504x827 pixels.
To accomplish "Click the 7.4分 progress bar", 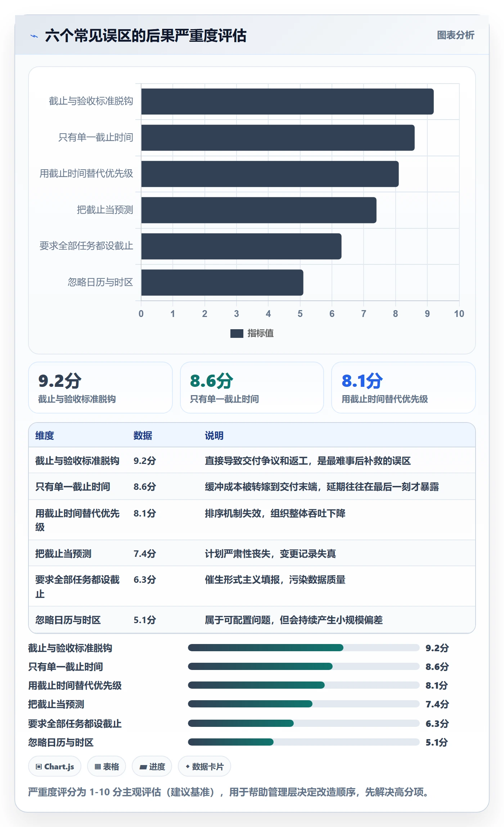I will pos(303,704).
